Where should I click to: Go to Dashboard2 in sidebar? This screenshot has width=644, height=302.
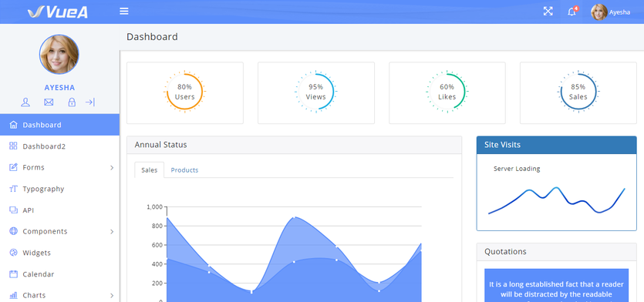click(x=59, y=146)
